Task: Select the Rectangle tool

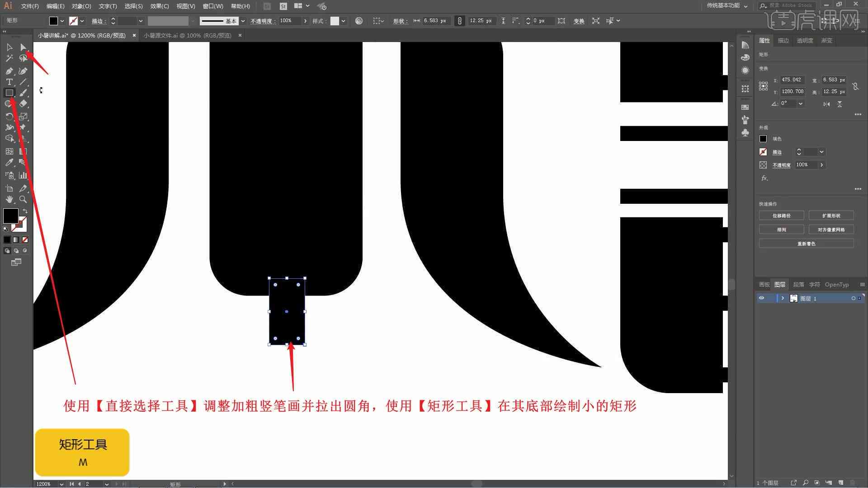Action: [9, 92]
